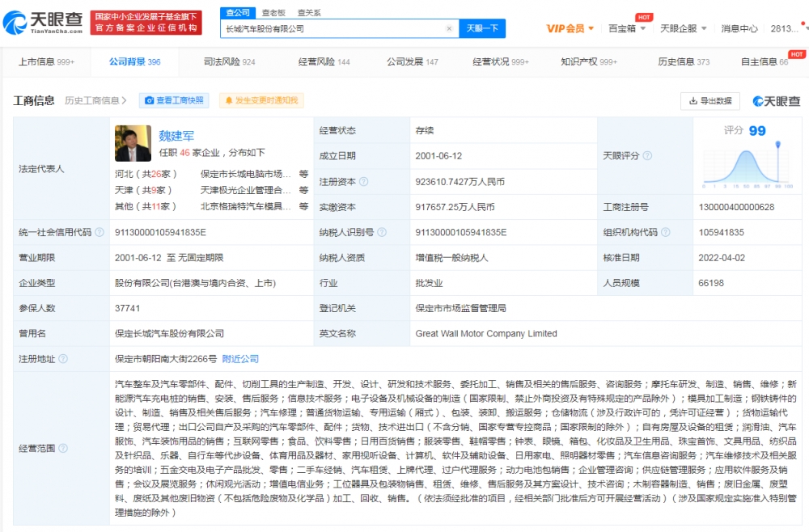This screenshot has height=532, width=809.
Task: Clear the search field with the X icon
Action: point(449,28)
